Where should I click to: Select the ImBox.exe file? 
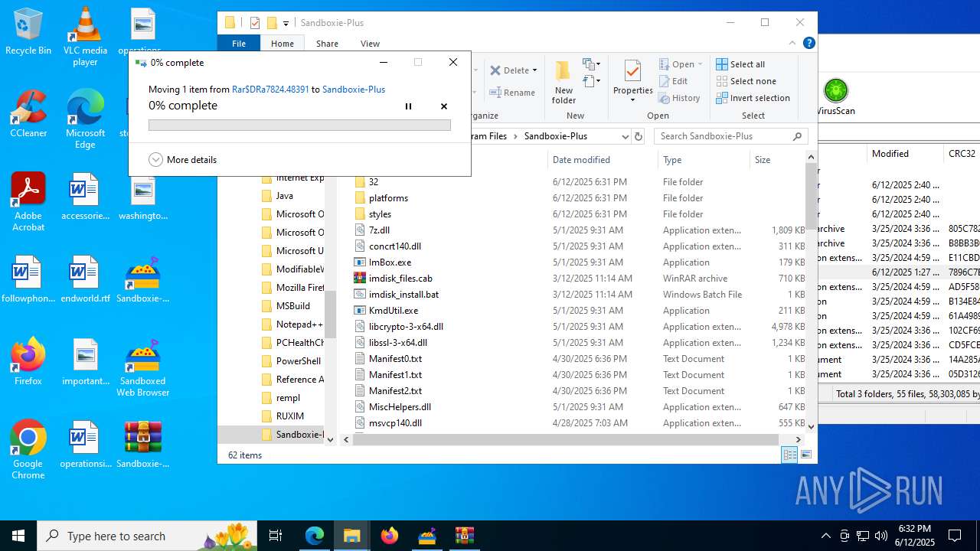click(x=390, y=262)
